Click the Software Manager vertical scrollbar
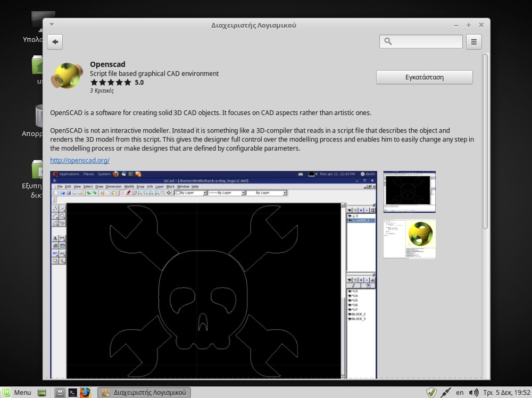The width and height of the screenshot is (532, 398). [x=486, y=141]
